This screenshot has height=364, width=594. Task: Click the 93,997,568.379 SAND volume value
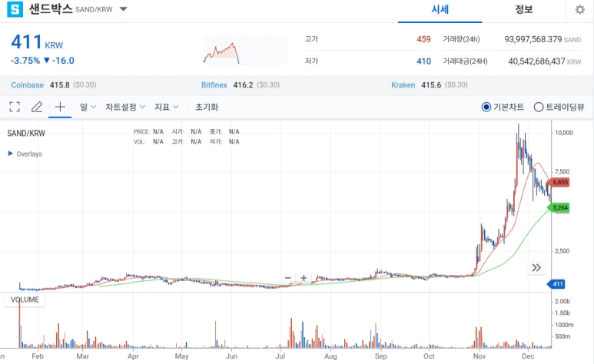[x=543, y=39]
